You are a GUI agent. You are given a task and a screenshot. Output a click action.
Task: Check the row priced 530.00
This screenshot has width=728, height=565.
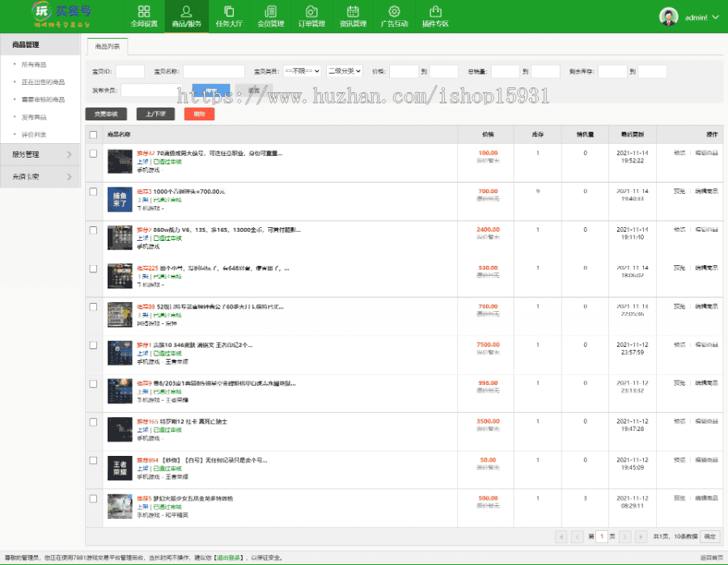tap(93, 268)
